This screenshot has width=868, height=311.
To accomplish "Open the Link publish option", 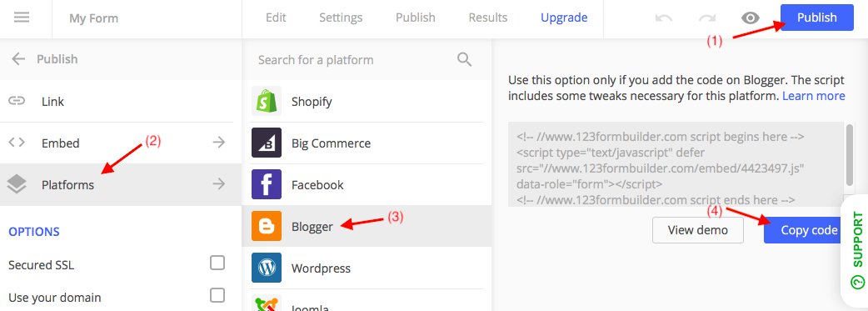I will [x=121, y=102].
